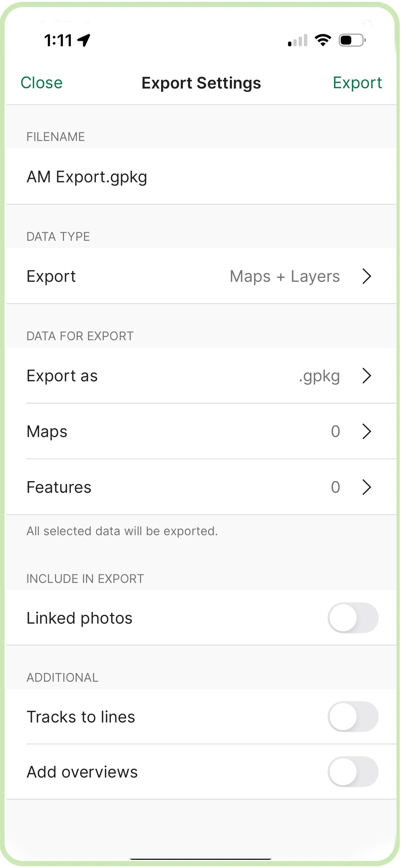Open the Features row
The width and height of the screenshot is (401, 868).
59,487
